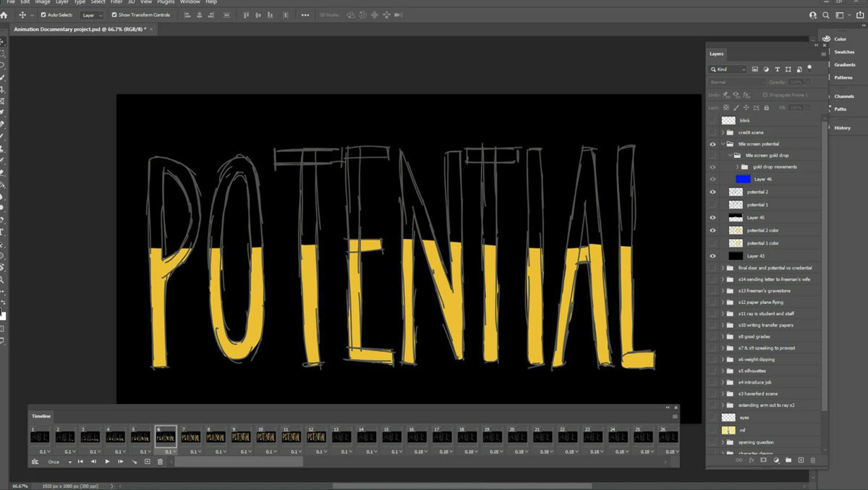Screen dimensions: 868x490
Task: Toggle Auto-Select checkbox
Action: tap(43, 14)
